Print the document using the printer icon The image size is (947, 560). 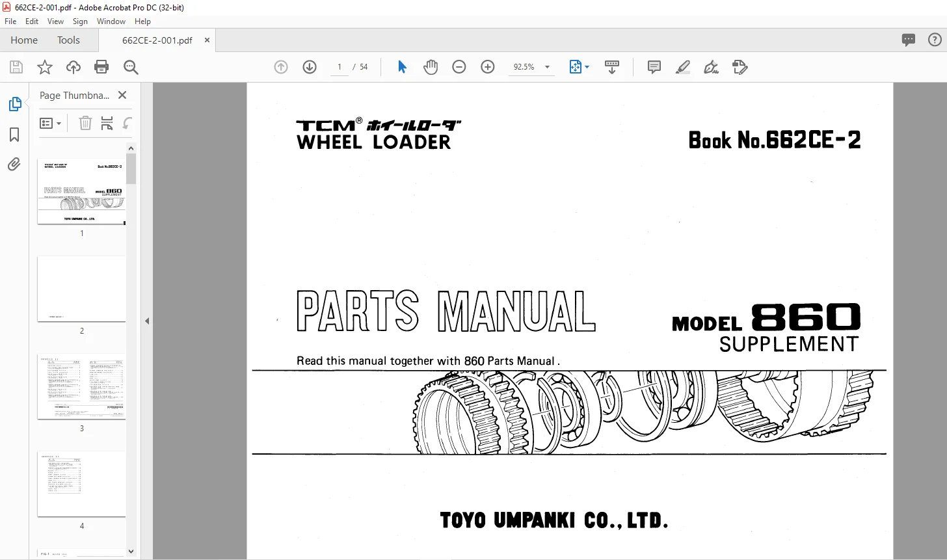click(x=101, y=67)
